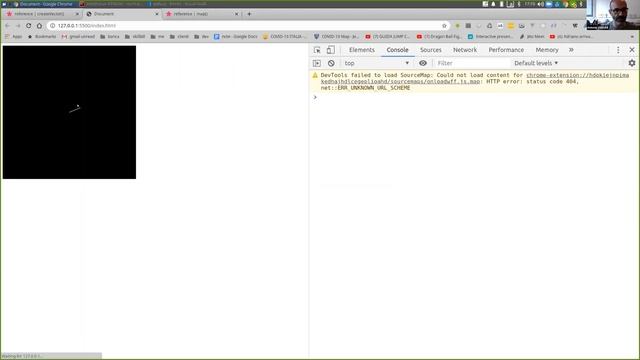Select the DevTools Console tab
Viewport: 640px width, 360px height.
[397, 50]
